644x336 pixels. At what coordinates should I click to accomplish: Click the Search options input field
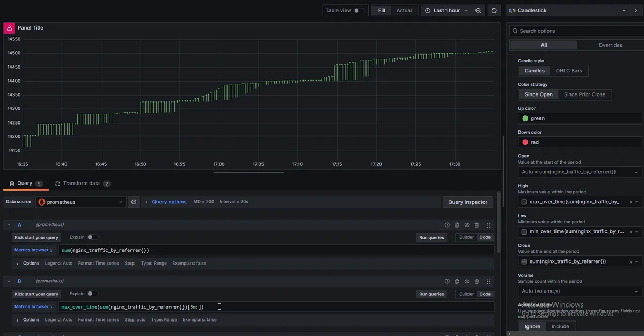point(577,31)
